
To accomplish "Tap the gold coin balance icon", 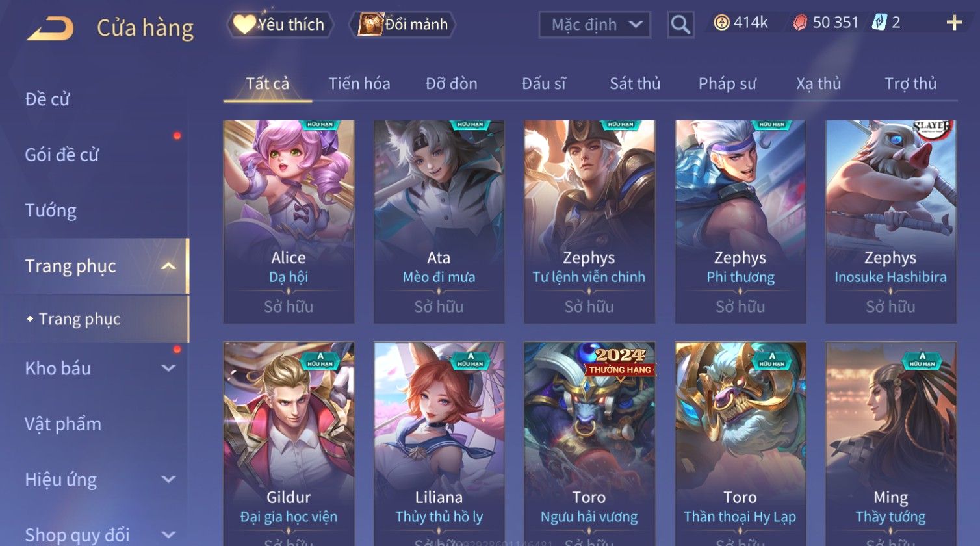I will [x=721, y=23].
